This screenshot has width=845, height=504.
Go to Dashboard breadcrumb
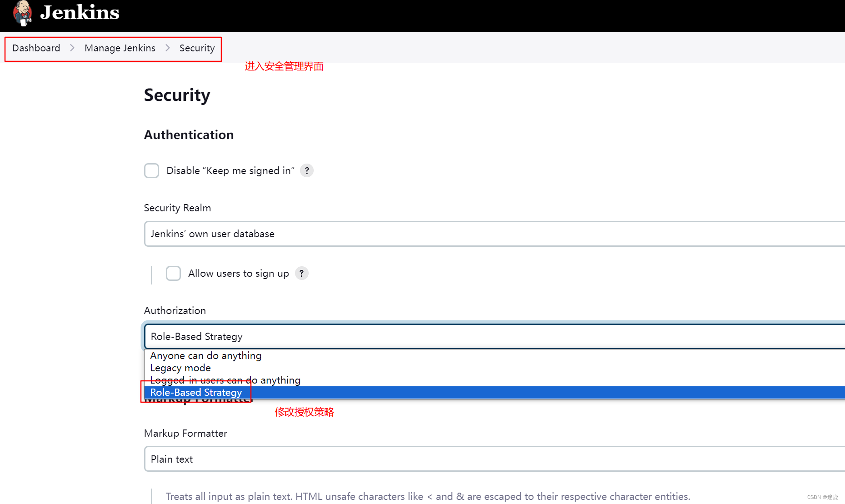(x=36, y=48)
